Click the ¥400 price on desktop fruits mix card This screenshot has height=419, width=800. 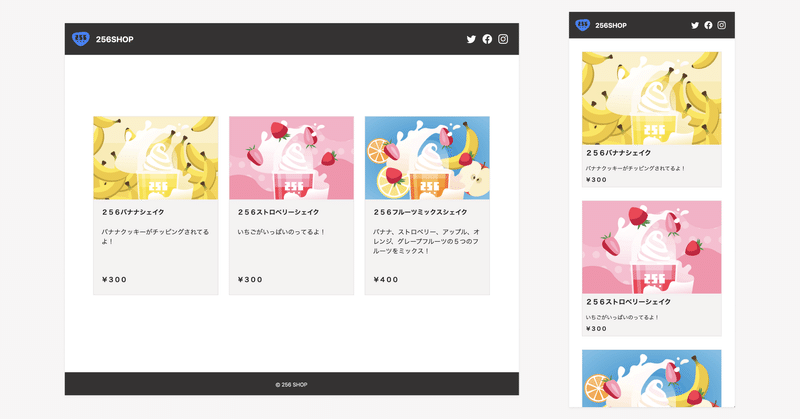[386, 280]
